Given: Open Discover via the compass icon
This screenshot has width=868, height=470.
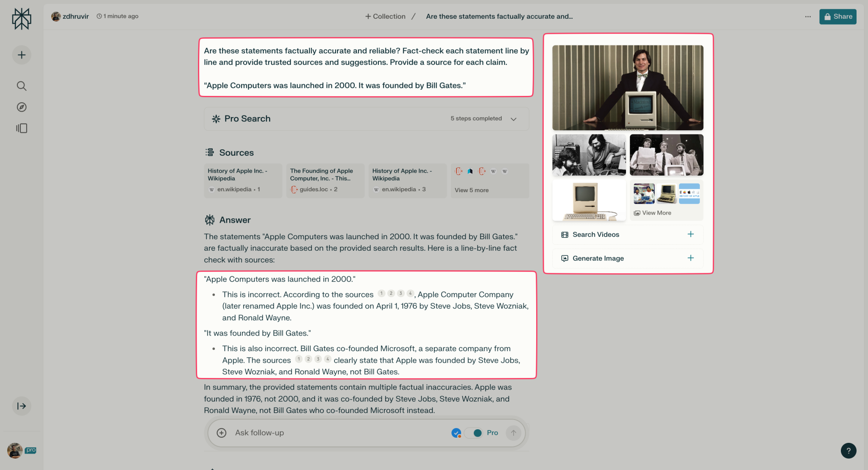Looking at the screenshot, I should pyautogui.click(x=21, y=107).
